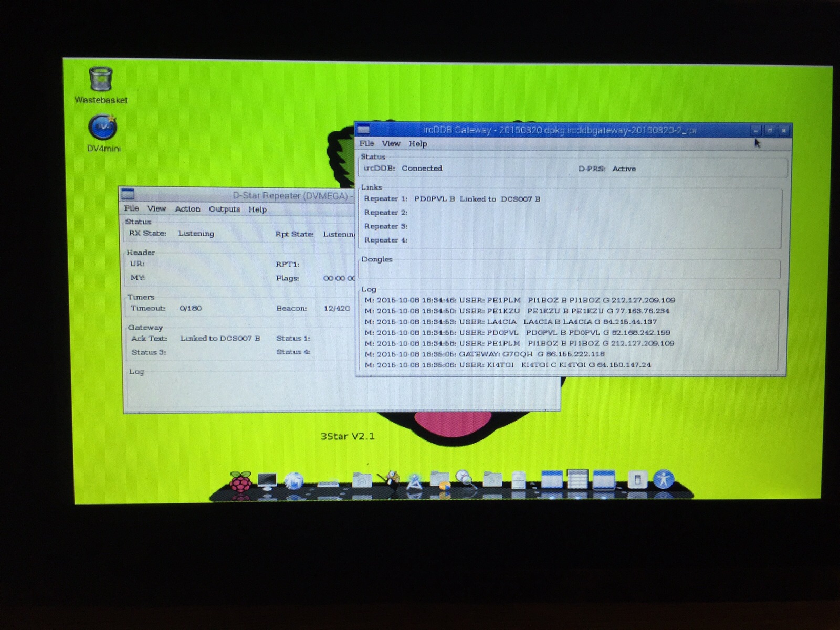Open File menu in D-Star Repeater

[131, 208]
